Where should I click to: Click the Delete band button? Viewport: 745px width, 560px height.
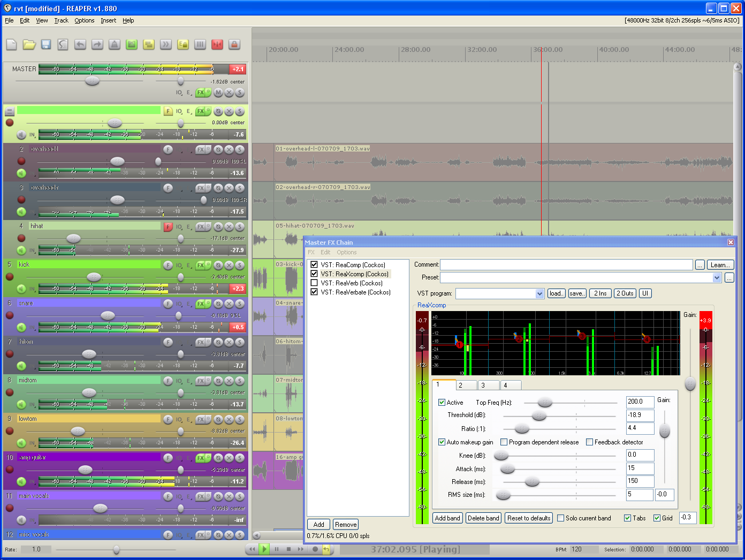483,518
